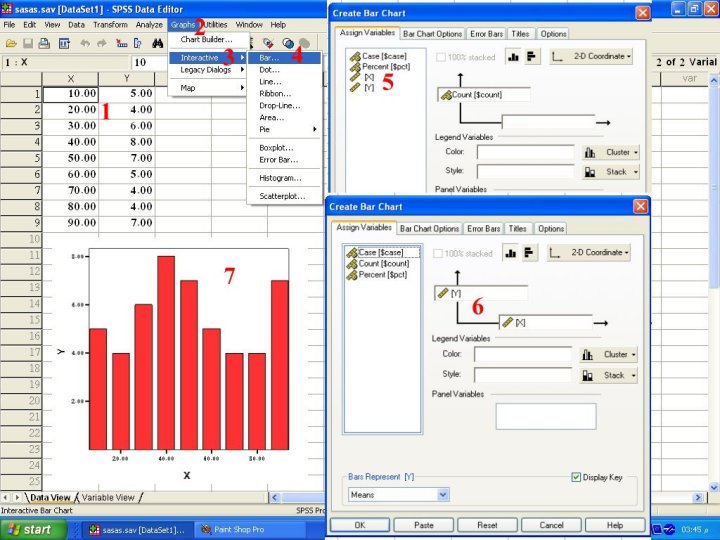
Task: Select horizontal bar orientation in back dialog
Action: click(x=531, y=57)
